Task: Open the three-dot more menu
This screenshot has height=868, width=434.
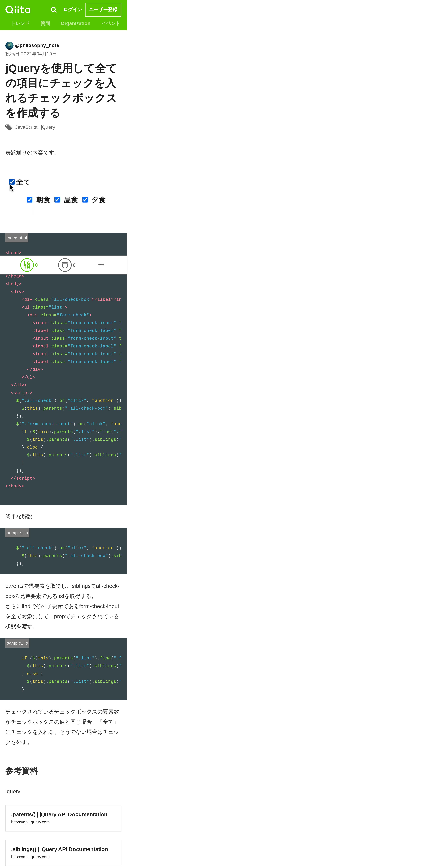Action: 101,265
